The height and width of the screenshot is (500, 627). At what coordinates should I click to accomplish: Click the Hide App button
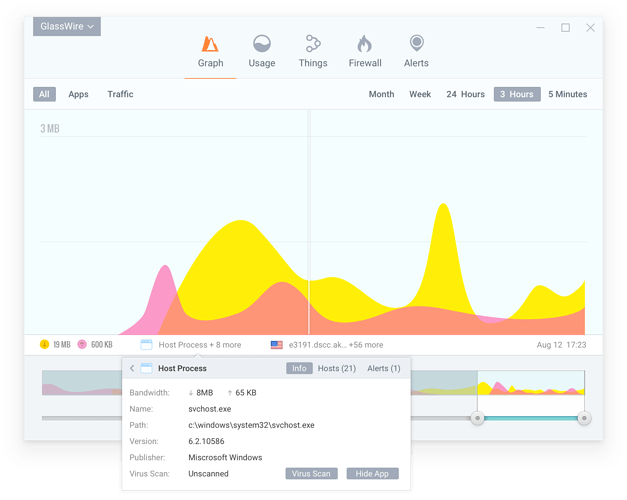tap(372, 474)
